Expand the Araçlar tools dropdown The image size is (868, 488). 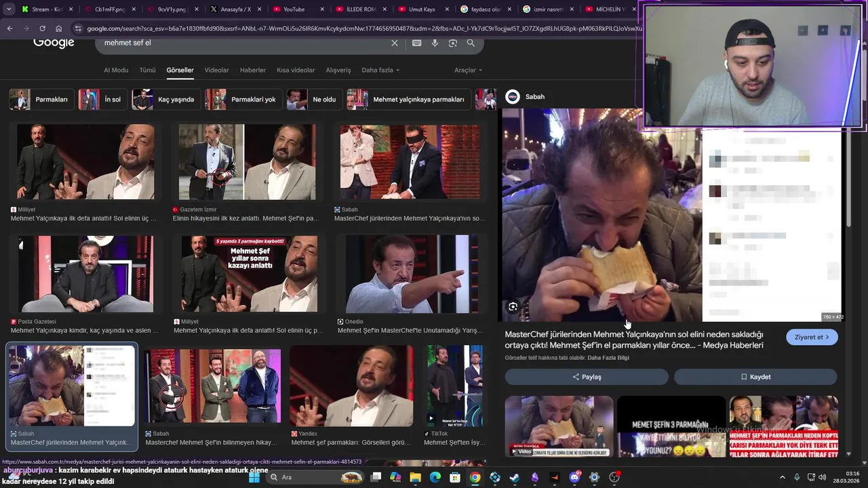(468, 70)
